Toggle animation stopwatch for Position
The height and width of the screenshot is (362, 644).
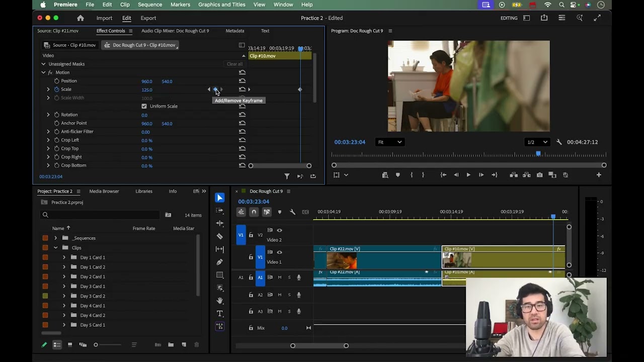click(x=56, y=81)
